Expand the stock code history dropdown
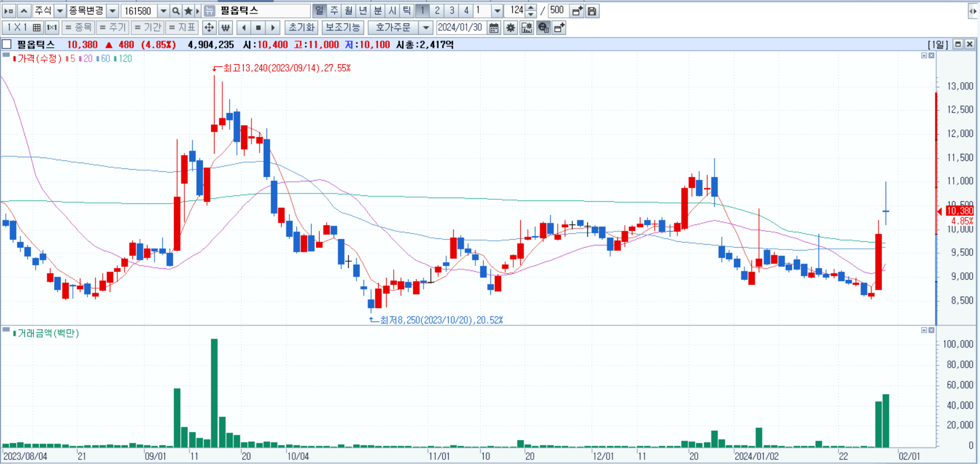This screenshot has height=464, width=980. (x=163, y=10)
